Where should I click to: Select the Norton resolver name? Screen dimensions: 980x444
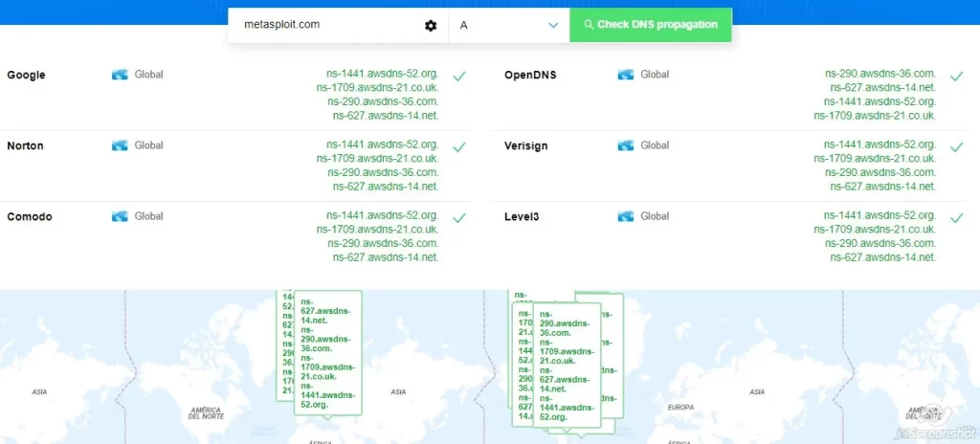pyautogui.click(x=25, y=145)
